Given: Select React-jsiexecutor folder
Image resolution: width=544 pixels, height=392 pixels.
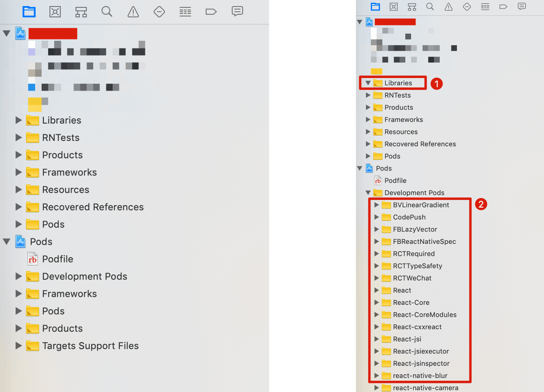Looking at the screenshot, I should click(x=415, y=351).
